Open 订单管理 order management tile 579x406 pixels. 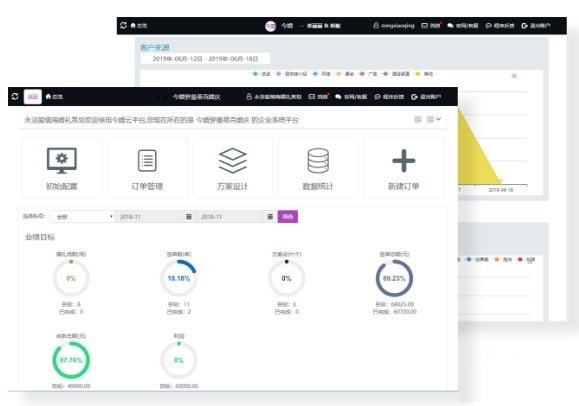click(x=147, y=168)
